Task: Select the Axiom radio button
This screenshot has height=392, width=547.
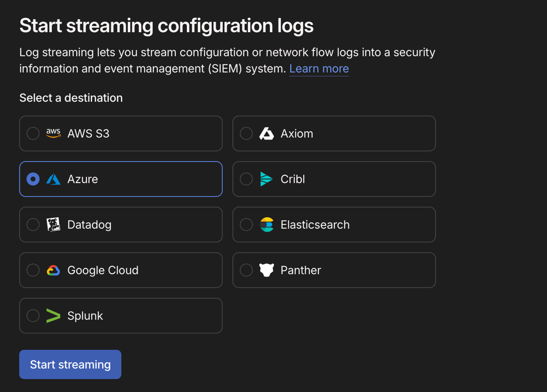Action: 246,134
